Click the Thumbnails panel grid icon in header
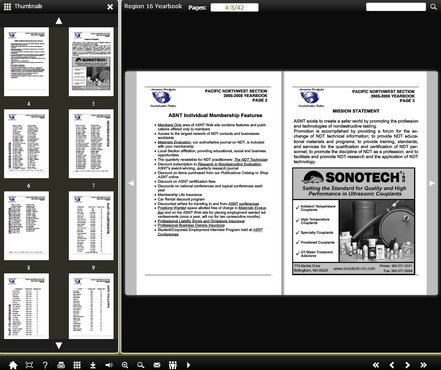The height and width of the screenshot is (370, 441). [x=7, y=6]
